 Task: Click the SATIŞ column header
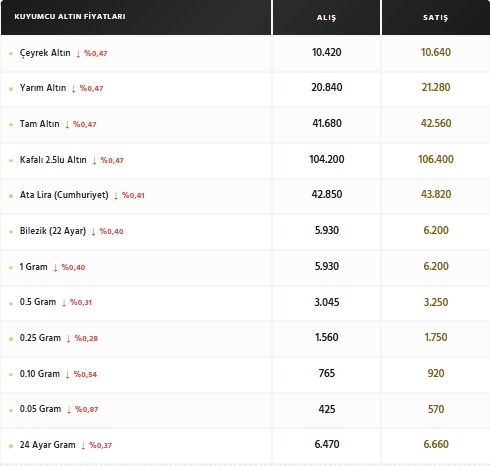(436, 17)
